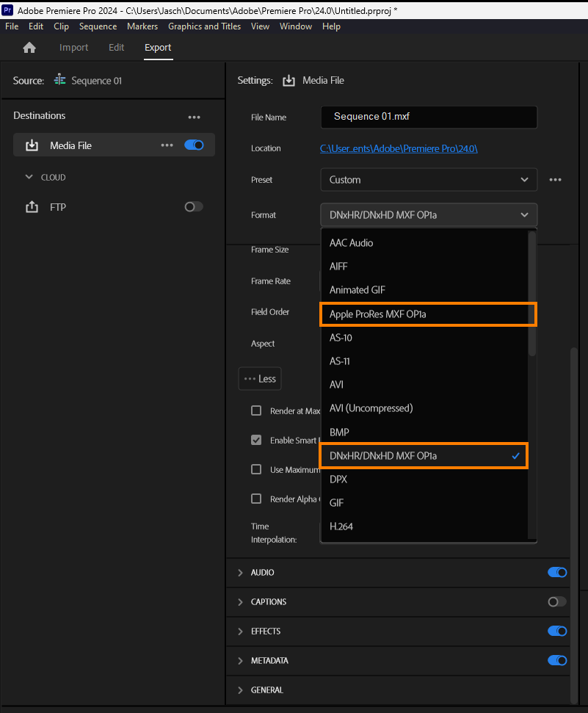Select BMP format
Screen dimensions: 588x713
[424, 432]
